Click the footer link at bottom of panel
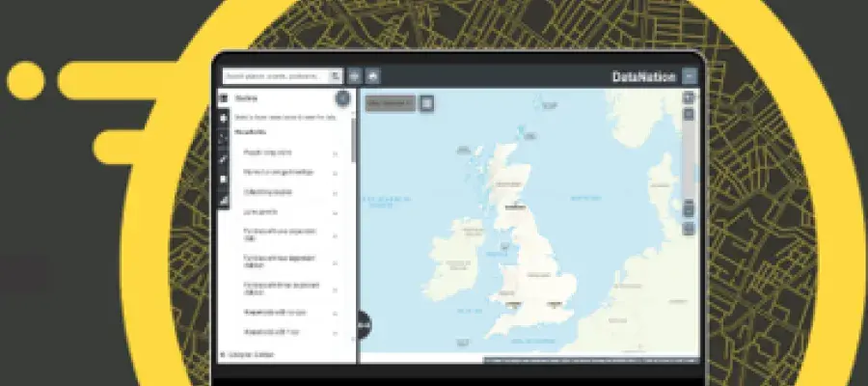This screenshot has width=868, height=386. point(248,354)
